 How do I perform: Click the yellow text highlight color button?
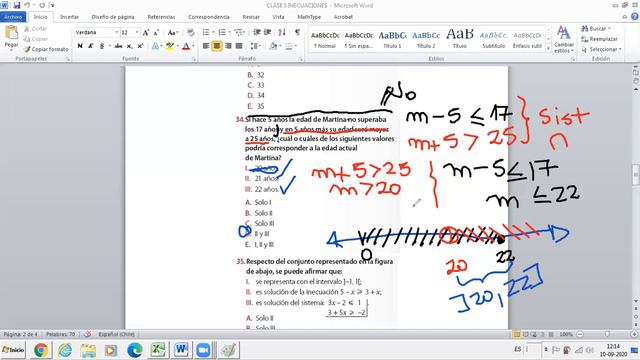(x=170, y=46)
